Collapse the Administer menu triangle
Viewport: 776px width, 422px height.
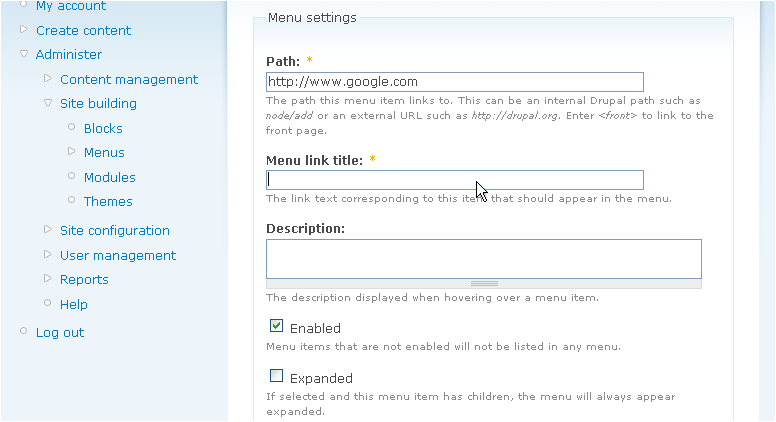pyautogui.click(x=24, y=54)
